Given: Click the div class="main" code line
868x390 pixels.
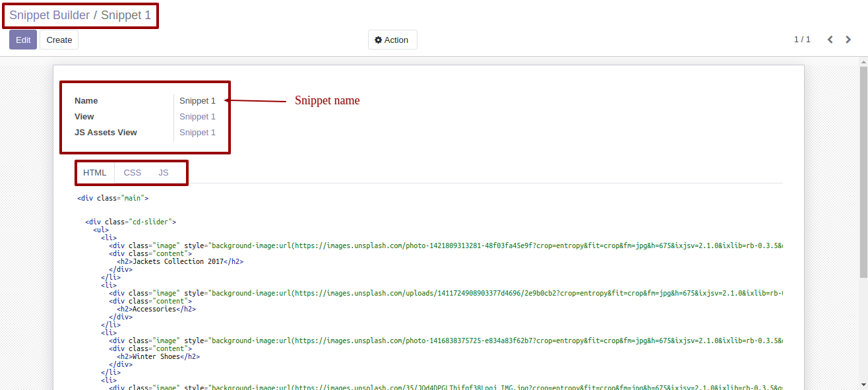Looking at the screenshot, I should point(113,198).
